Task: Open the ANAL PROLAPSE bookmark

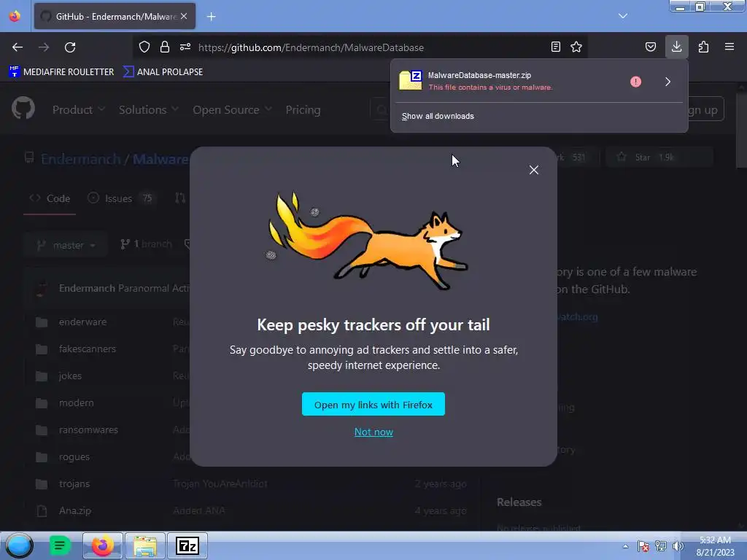Action: tap(163, 72)
